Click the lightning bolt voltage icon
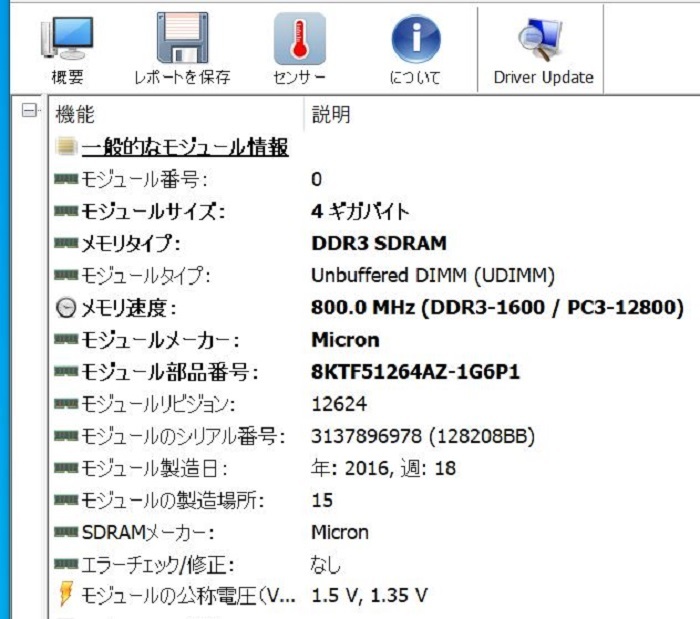Image resolution: width=700 pixels, height=619 pixels. tap(66, 594)
